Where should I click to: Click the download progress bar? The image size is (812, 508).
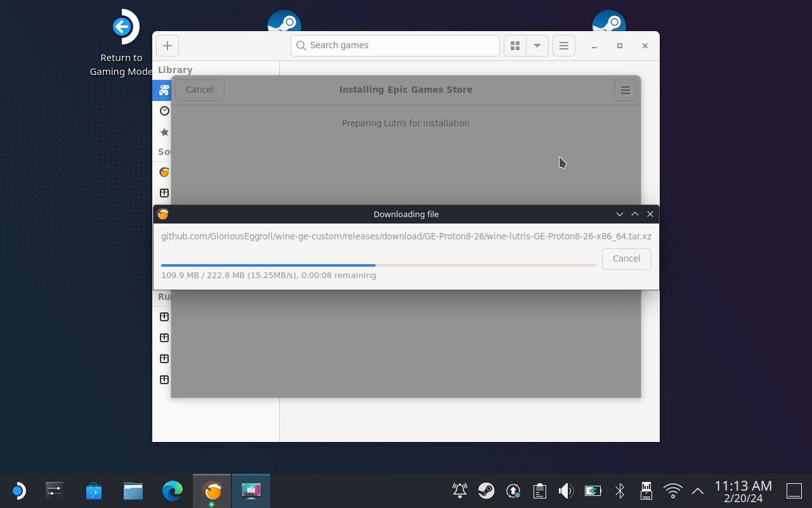[x=377, y=265]
